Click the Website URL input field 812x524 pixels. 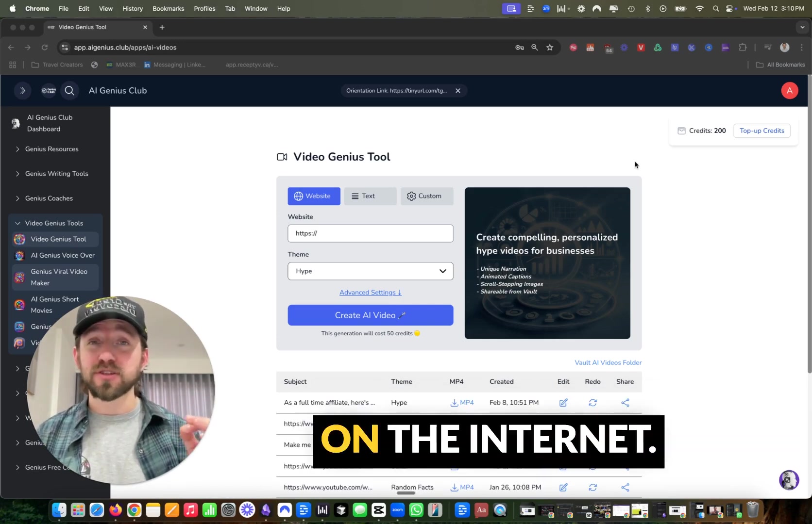click(x=371, y=233)
